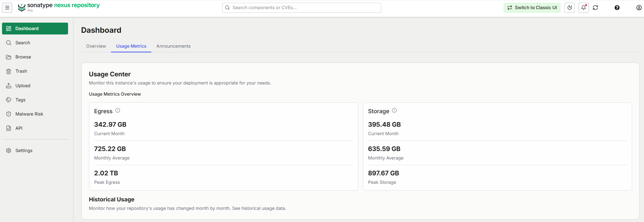Click Peak Egress value 2.02 TB
The height and width of the screenshot is (222, 644).
click(x=106, y=173)
